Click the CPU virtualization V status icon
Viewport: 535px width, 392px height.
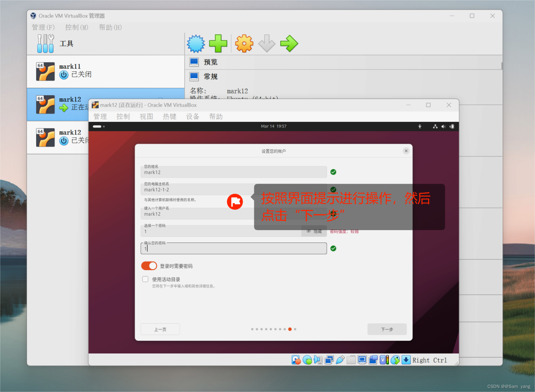pos(384,360)
